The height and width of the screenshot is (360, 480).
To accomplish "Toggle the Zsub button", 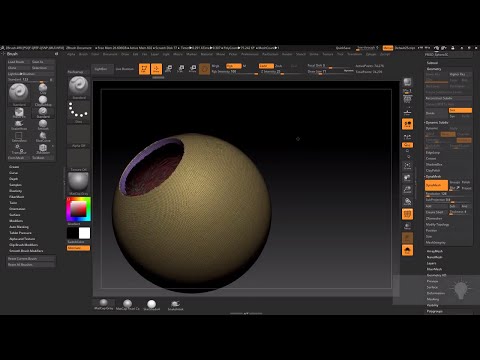I will (279, 66).
